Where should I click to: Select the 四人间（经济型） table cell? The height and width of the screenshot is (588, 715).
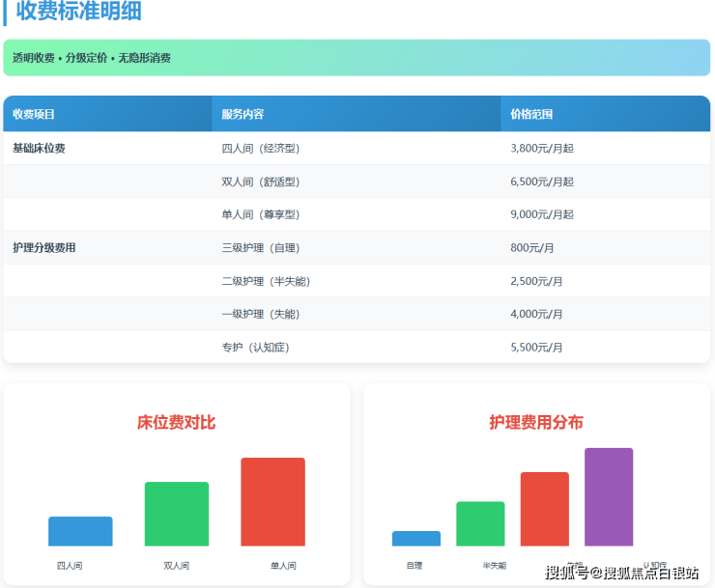click(x=260, y=149)
